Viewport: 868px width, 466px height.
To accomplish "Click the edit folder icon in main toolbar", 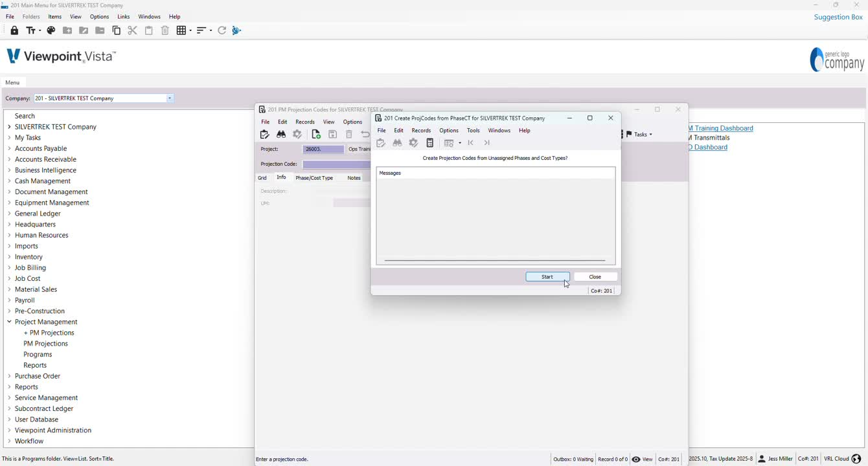I will click(x=84, y=30).
